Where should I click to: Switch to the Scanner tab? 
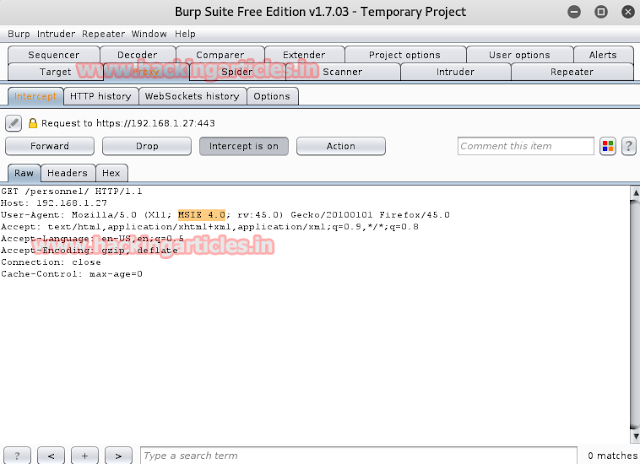click(342, 72)
